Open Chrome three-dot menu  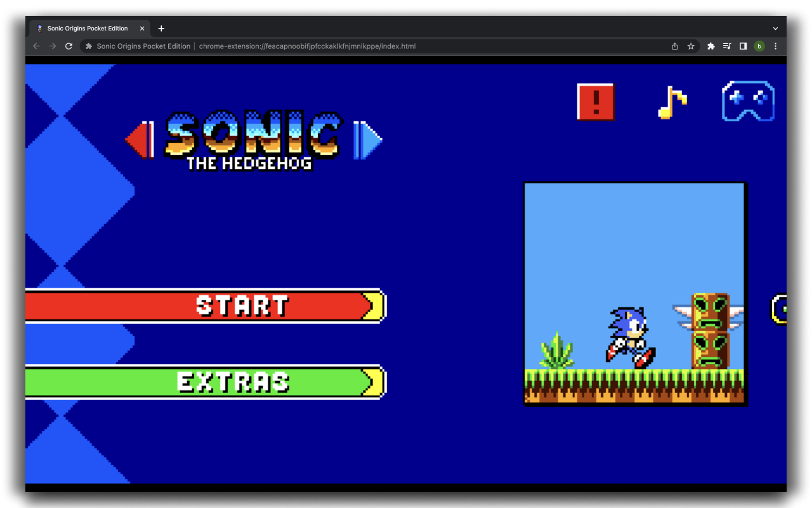pos(775,46)
